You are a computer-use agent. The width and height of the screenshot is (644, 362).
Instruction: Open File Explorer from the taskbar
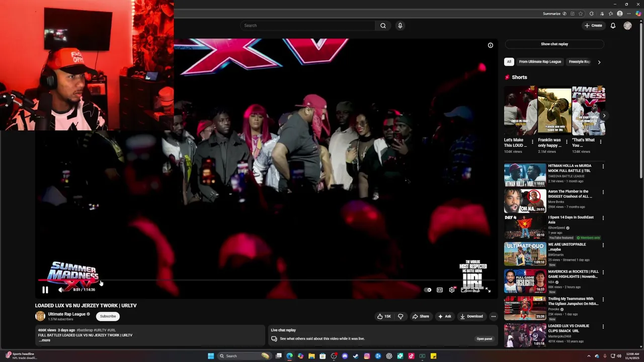tap(311, 356)
